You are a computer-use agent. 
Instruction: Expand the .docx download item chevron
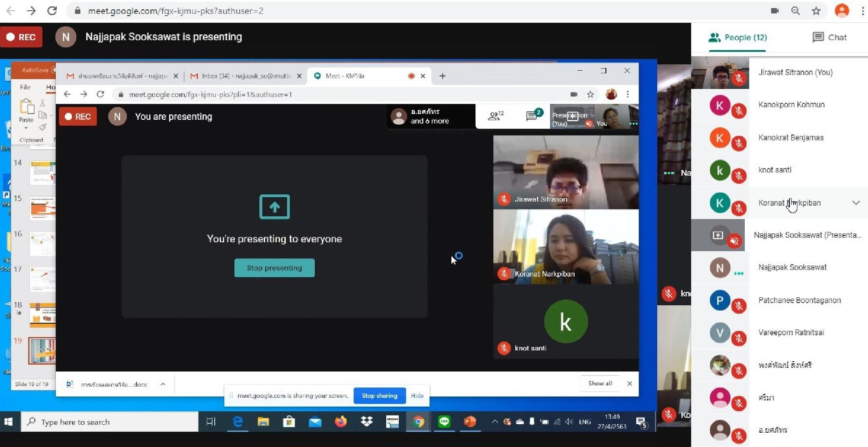coord(163,384)
